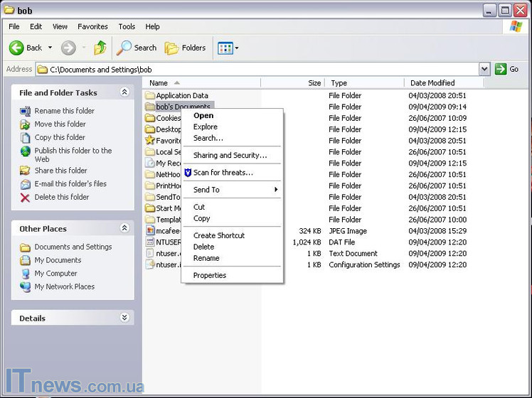532x398 pixels.
Task: Click the Back arrow icon in toolbar
Action: tap(16, 48)
